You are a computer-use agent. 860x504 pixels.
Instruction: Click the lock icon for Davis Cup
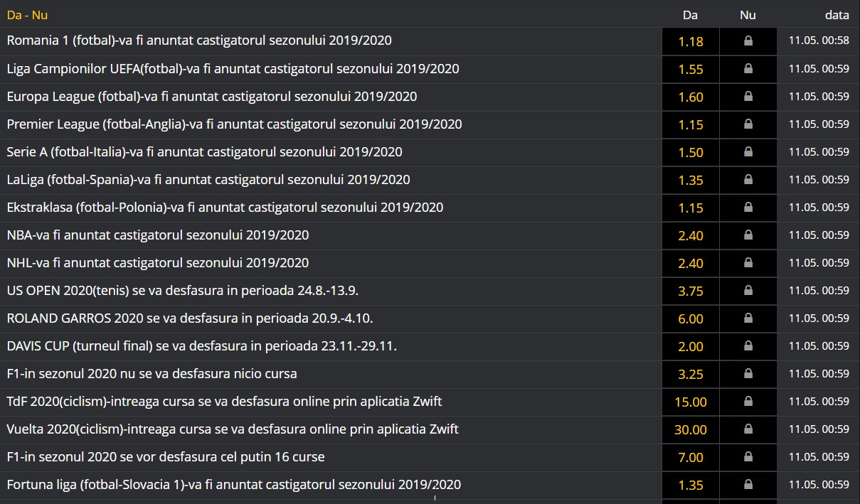[748, 346]
